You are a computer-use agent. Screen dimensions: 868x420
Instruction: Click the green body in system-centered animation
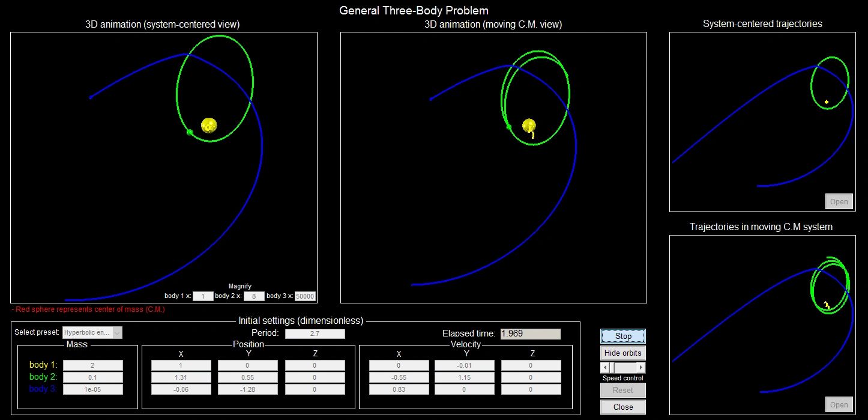pos(190,132)
